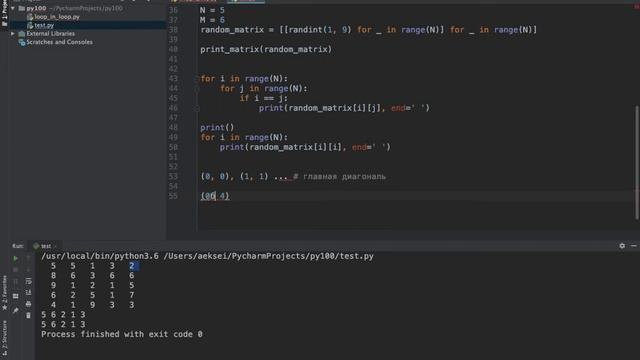Click the down-arrow stack trace icon in Run panel

pos(28,270)
